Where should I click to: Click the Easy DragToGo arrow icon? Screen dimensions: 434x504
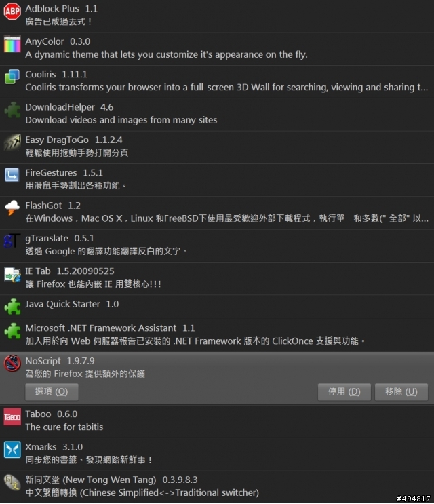click(12, 142)
